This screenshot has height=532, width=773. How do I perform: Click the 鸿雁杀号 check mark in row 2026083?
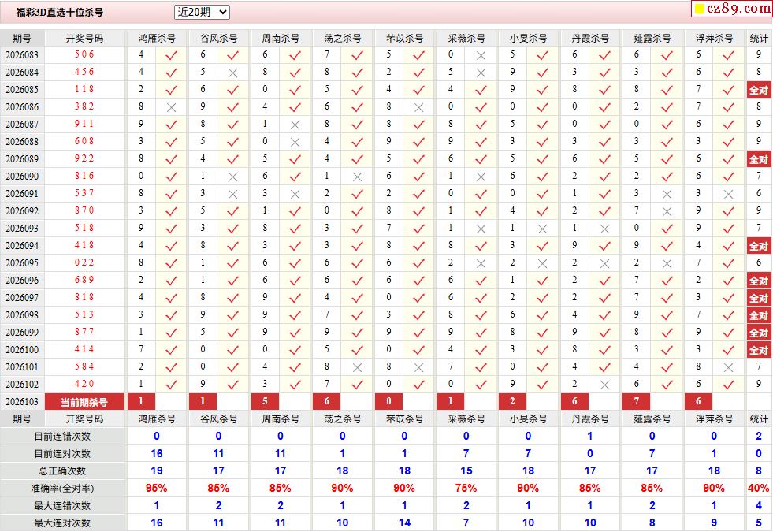tap(171, 56)
